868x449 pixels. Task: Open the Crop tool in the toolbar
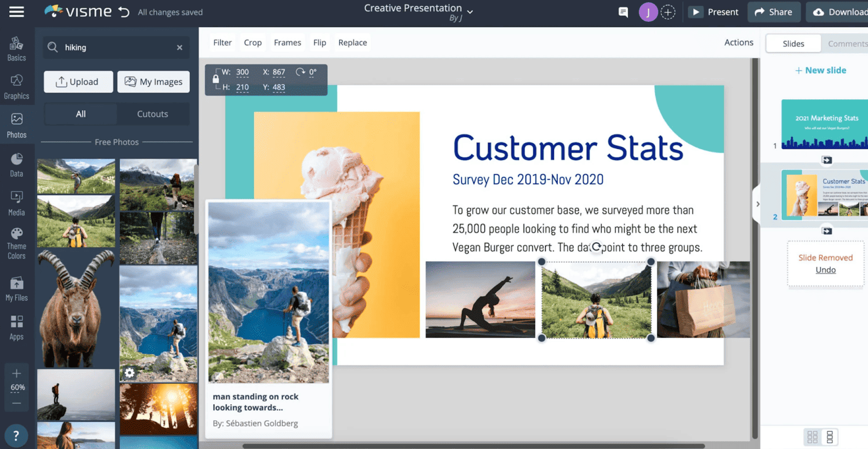[252, 42]
